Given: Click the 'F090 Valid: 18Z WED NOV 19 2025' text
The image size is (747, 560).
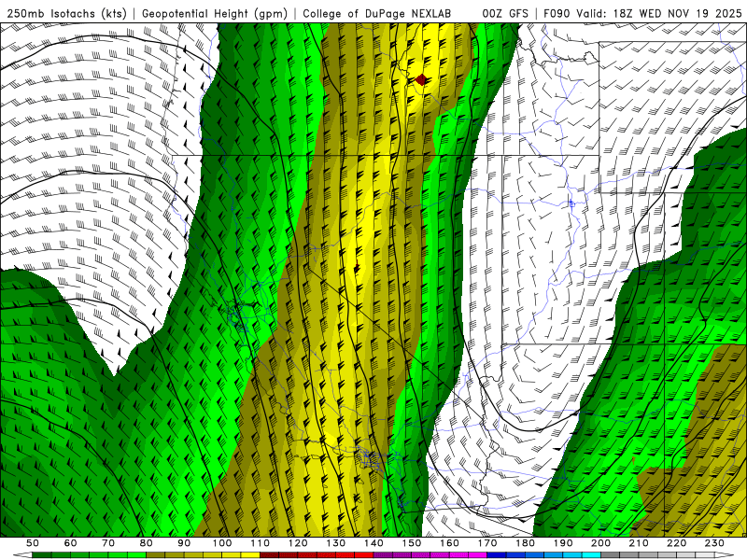Looking at the screenshot, I should click(x=642, y=13).
